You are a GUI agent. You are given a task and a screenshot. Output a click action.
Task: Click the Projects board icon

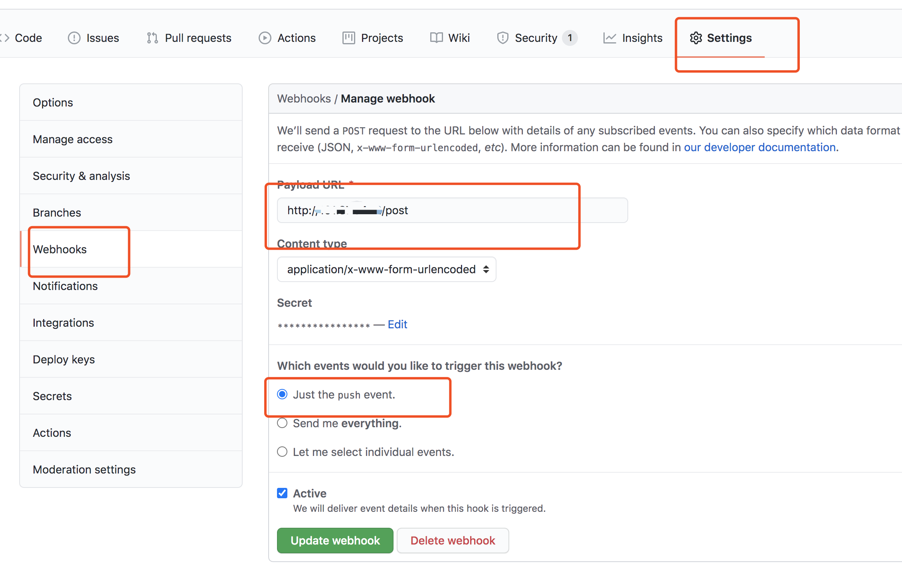[x=348, y=38]
